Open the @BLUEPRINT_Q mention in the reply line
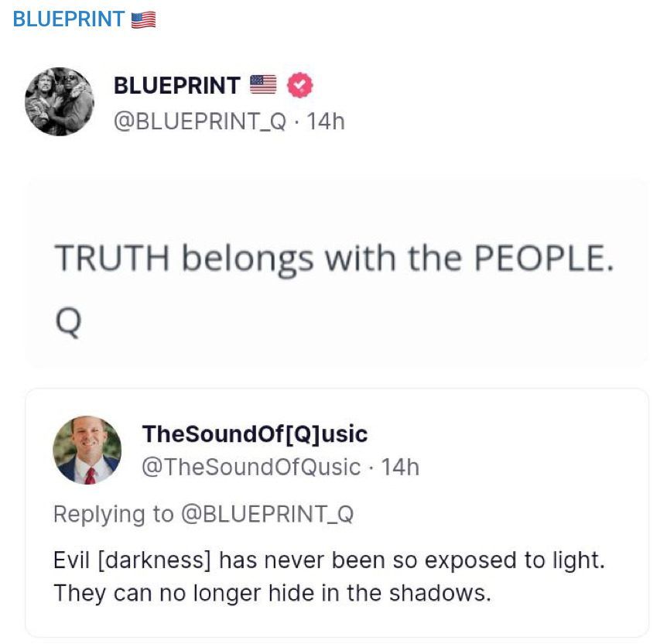Image resolution: width=667 pixels, height=644 pixels. coord(267,514)
